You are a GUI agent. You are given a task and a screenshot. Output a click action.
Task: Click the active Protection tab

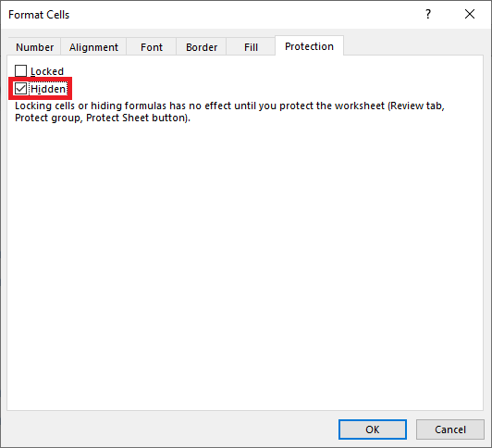(x=309, y=46)
